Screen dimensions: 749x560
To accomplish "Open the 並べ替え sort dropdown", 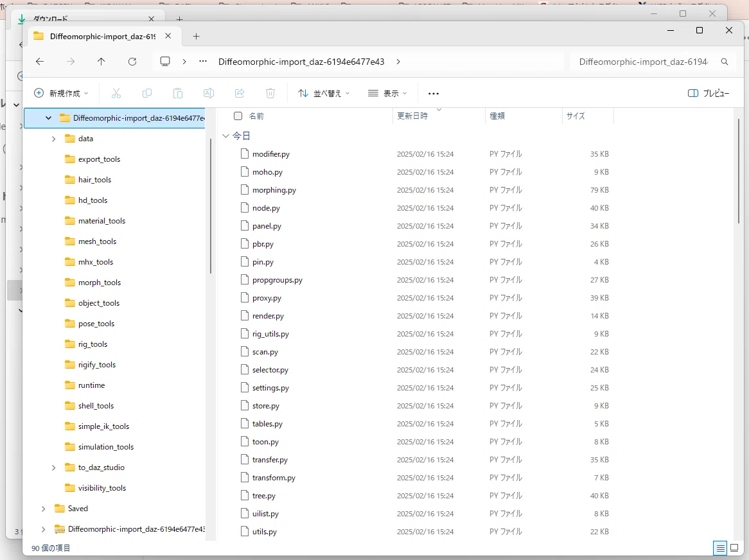I will pyautogui.click(x=324, y=93).
